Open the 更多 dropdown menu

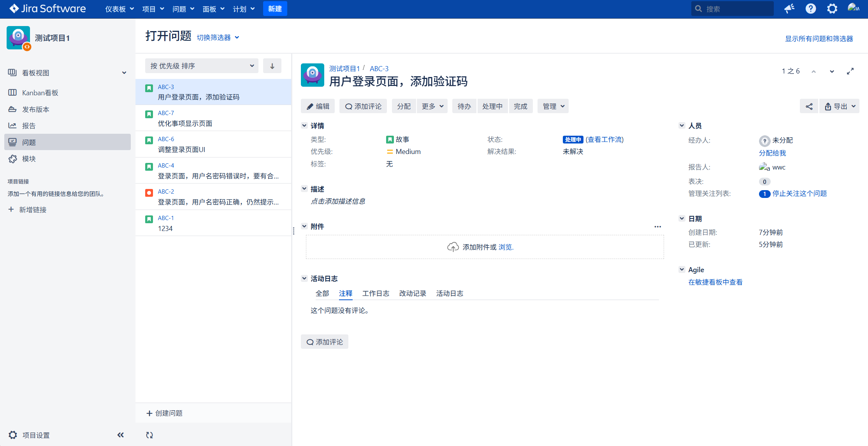click(x=432, y=106)
